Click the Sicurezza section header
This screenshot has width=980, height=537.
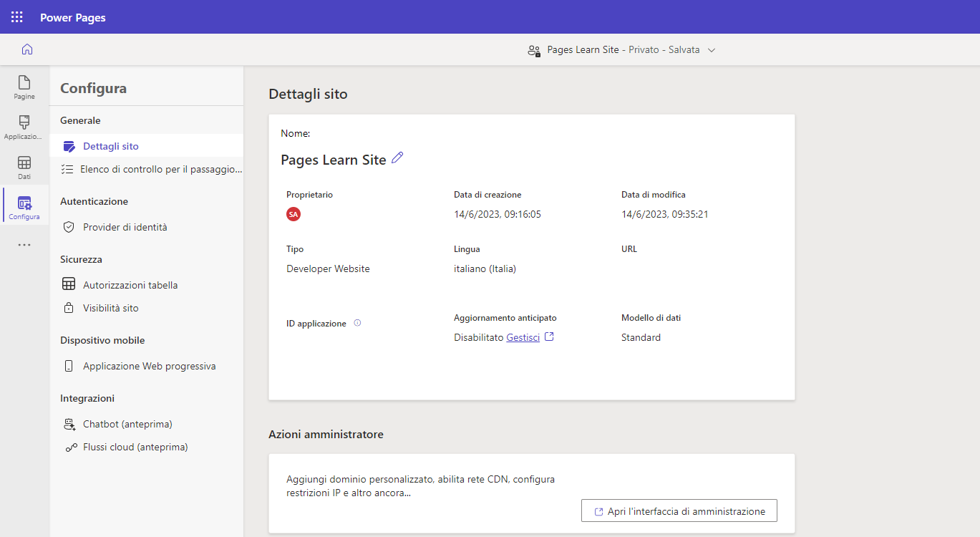click(82, 259)
